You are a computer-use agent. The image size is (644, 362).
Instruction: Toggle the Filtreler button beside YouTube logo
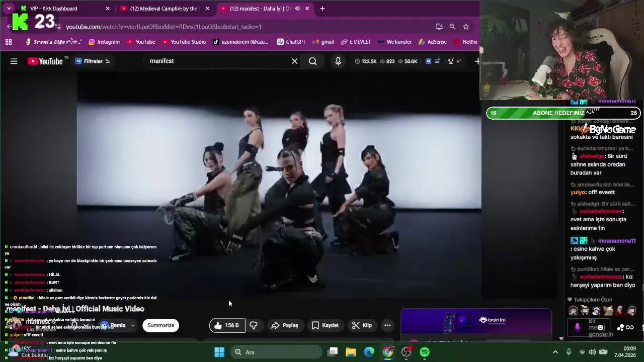click(x=93, y=61)
